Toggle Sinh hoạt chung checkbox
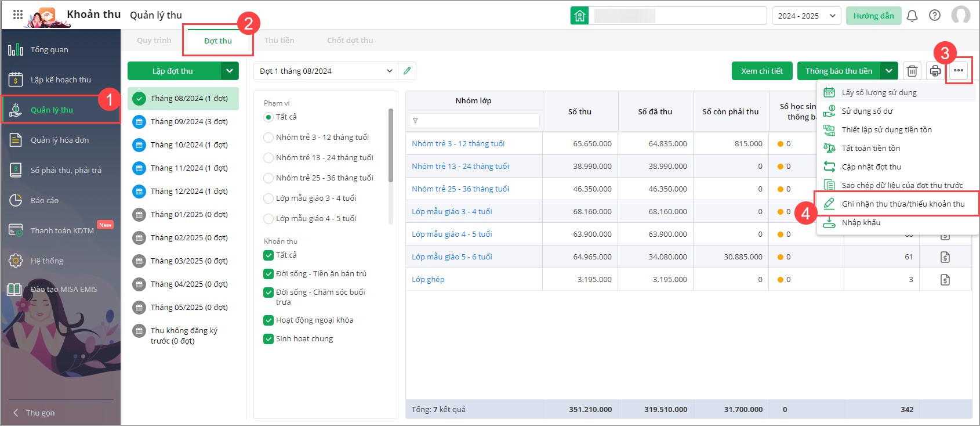980x426 pixels. [268, 339]
